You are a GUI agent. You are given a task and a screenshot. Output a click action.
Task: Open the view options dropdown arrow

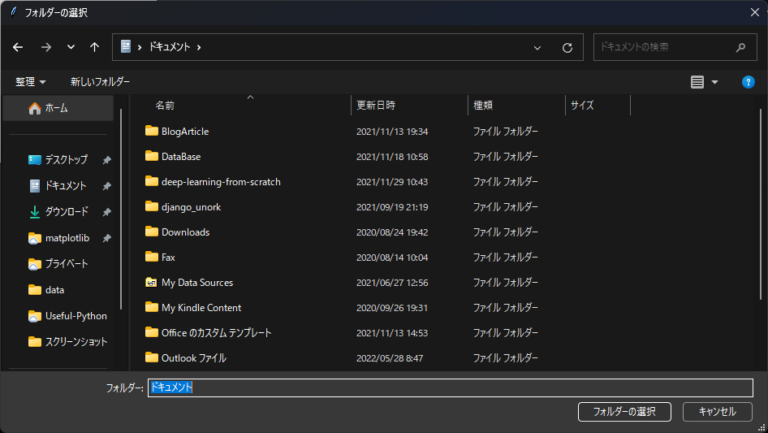[715, 82]
